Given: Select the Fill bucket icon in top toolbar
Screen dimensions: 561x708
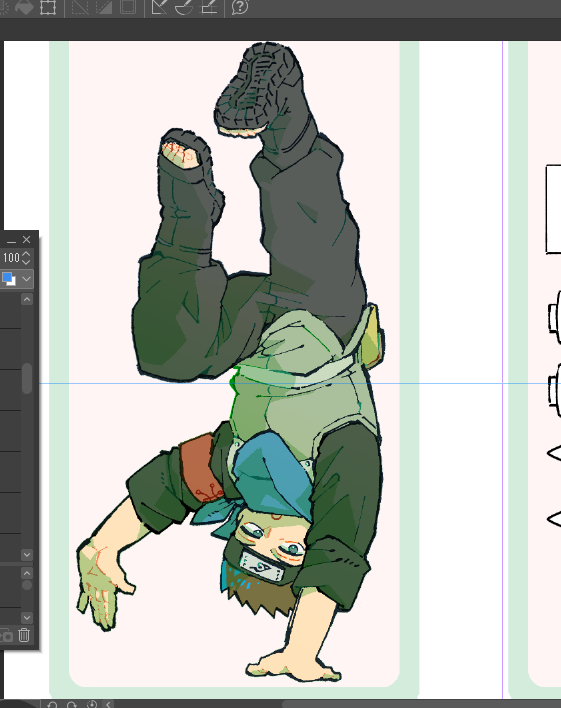Looking at the screenshot, I should click(x=24, y=6).
